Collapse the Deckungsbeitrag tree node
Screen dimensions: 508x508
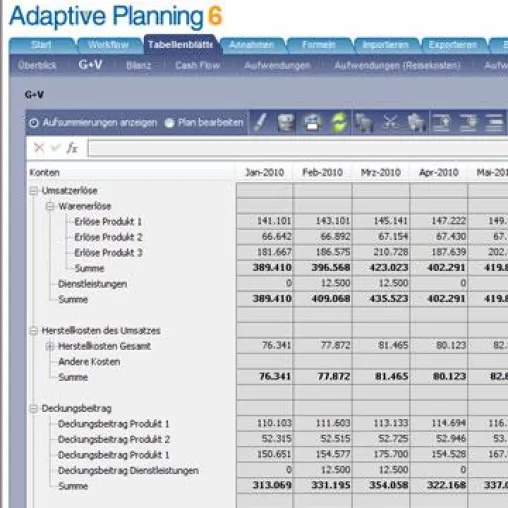point(34,408)
